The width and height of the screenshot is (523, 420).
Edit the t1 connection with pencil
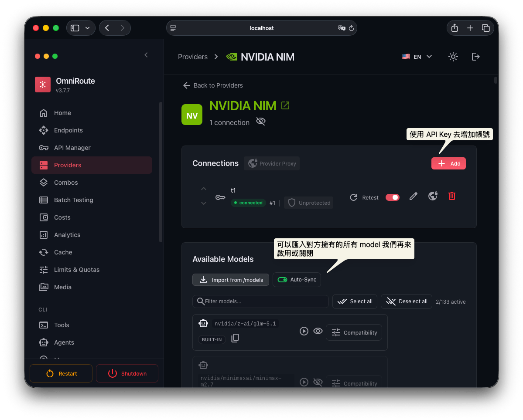tap(413, 196)
